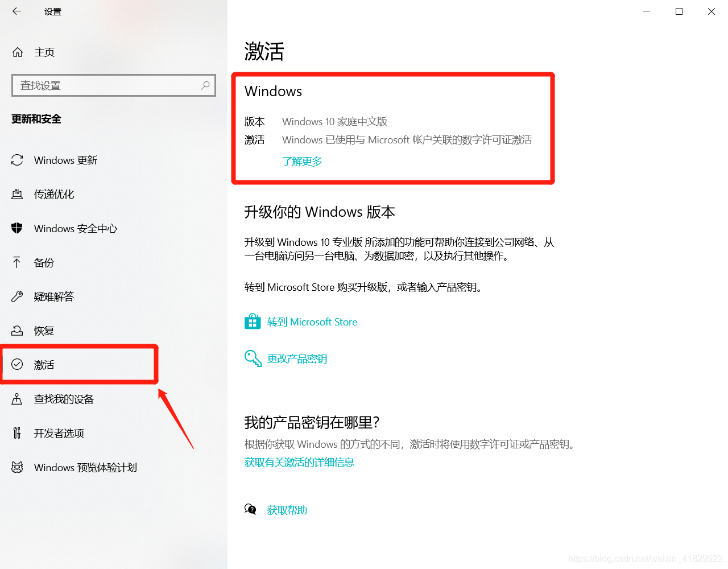Click the 获取帮助 chat bubble icon
Viewport: 728px width, 569px height.
pyautogui.click(x=250, y=509)
